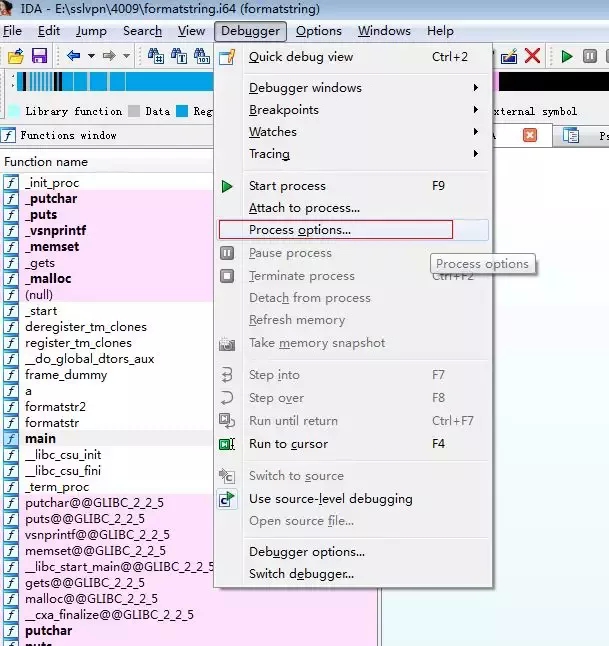Select deregister_tm_clones function
Screen dimensions: 609x646
click(x=86, y=327)
